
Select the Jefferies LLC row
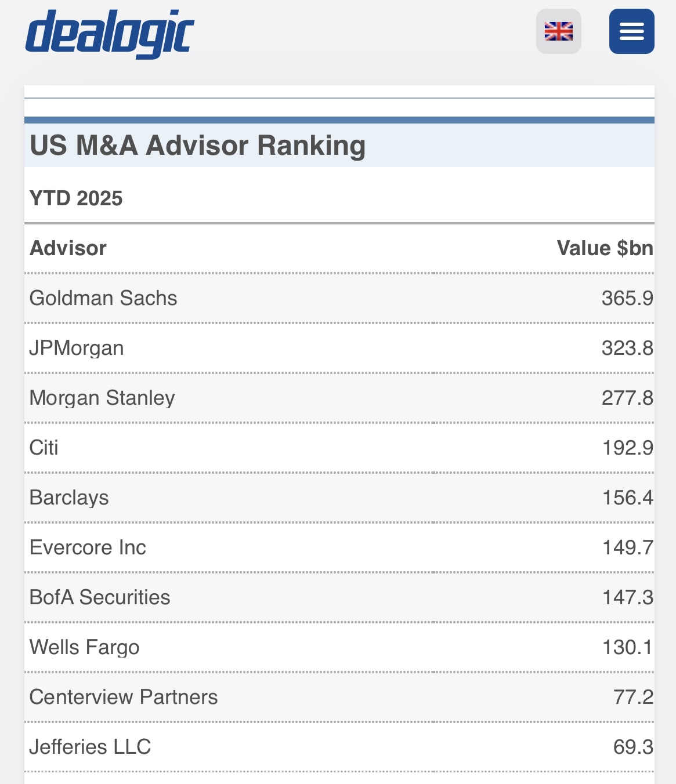tap(339, 747)
